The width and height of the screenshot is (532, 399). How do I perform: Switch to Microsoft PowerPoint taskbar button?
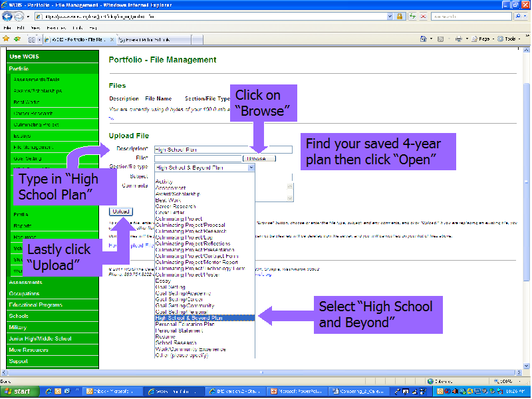pyautogui.click(x=297, y=391)
